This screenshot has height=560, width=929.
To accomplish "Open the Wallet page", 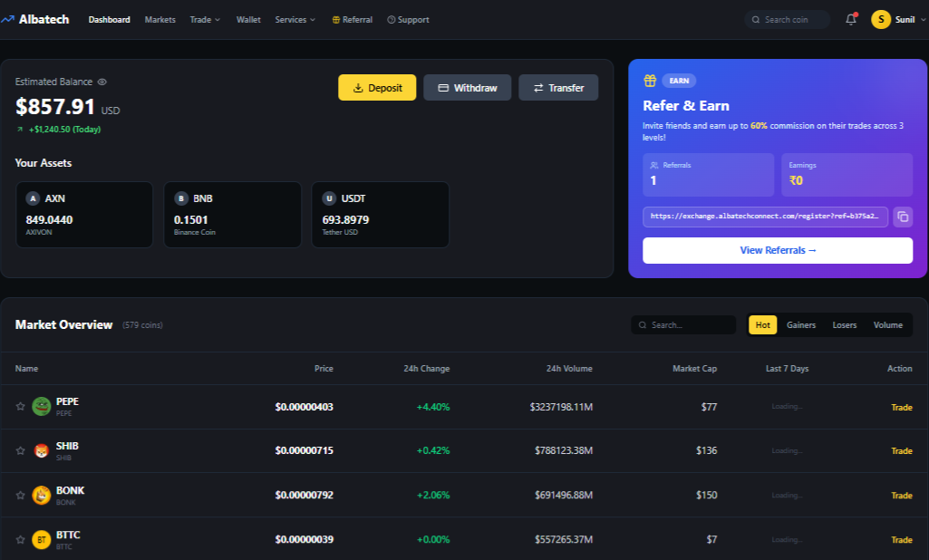I will (x=248, y=20).
